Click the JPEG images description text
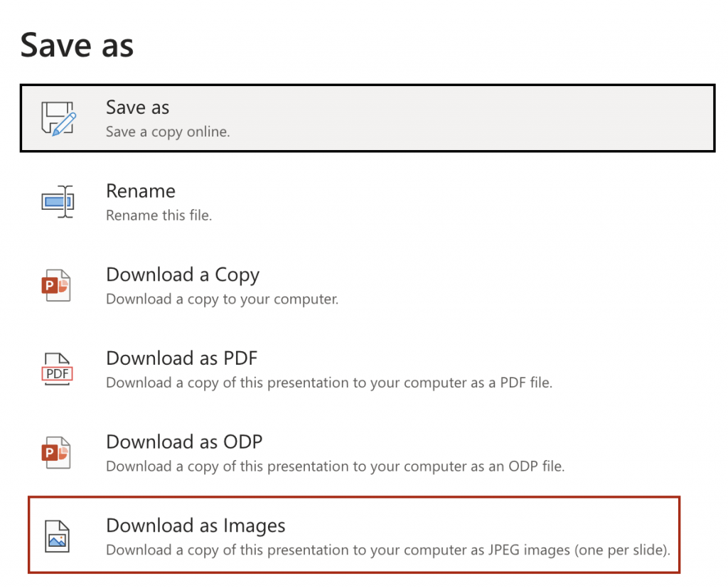 (x=388, y=550)
